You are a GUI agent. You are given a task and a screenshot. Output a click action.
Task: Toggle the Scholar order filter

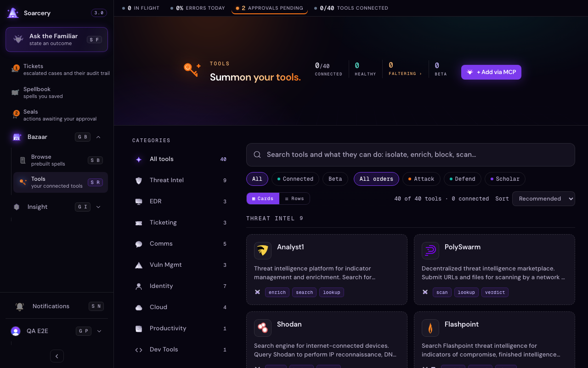pos(505,179)
